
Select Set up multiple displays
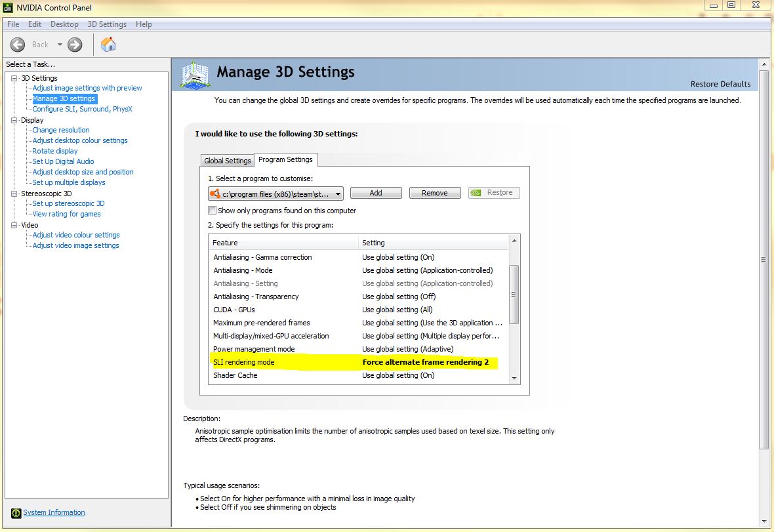point(69,182)
